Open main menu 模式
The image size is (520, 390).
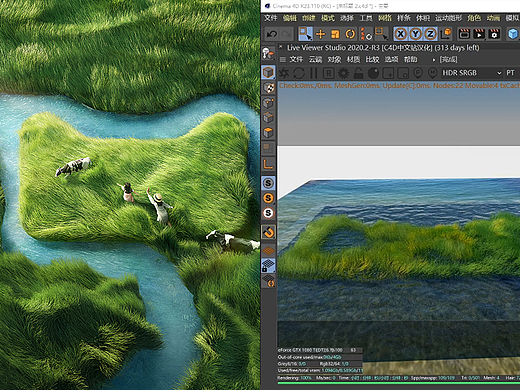click(x=328, y=18)
